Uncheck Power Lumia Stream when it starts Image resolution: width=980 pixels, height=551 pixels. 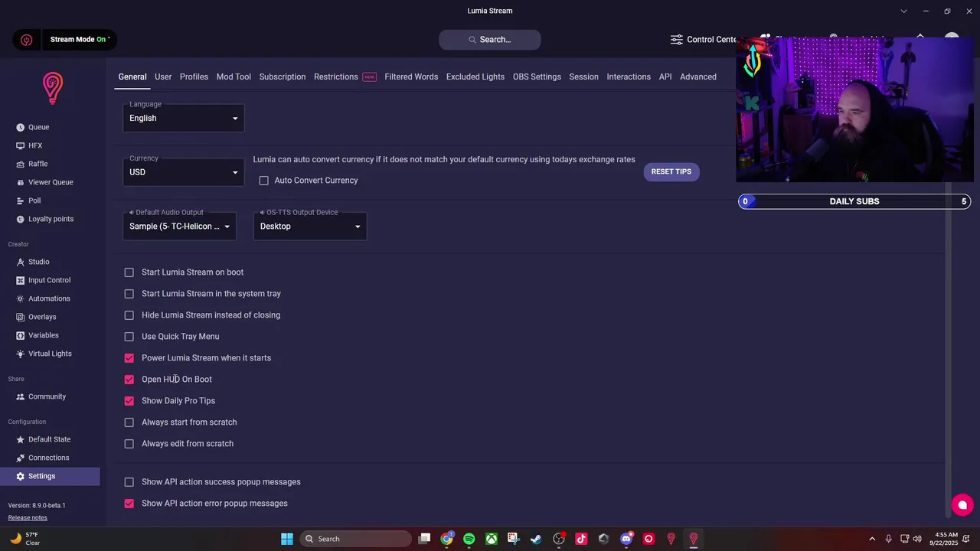click(129, 358)
